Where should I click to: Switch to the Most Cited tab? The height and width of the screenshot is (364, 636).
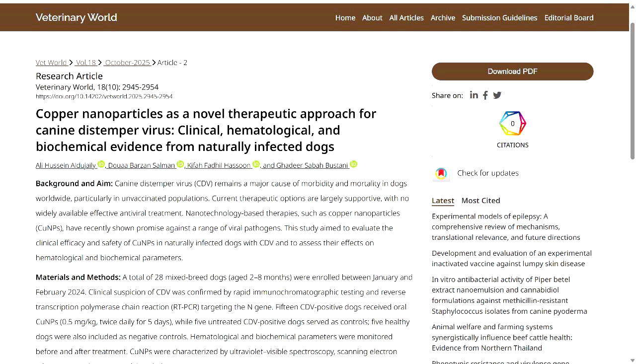480,201
